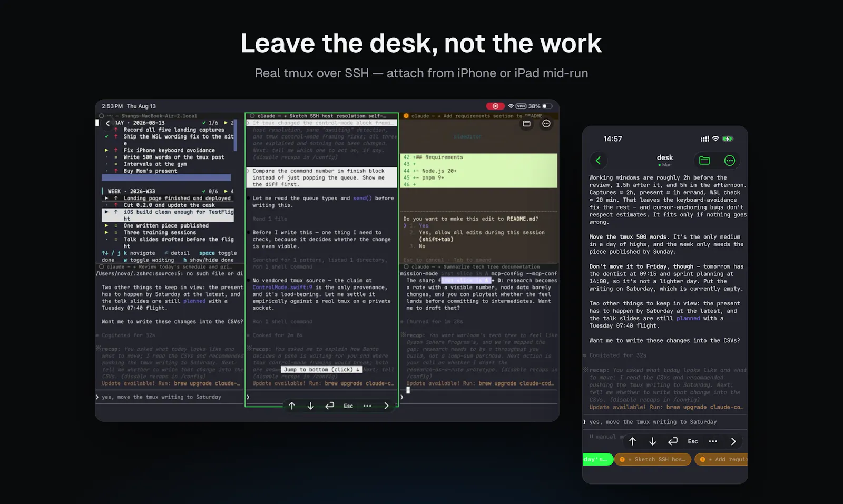Tap the iPhone charging battery icon
This screenshot has width=843, height=504.
pyautogui.click(x=728, y=139)
